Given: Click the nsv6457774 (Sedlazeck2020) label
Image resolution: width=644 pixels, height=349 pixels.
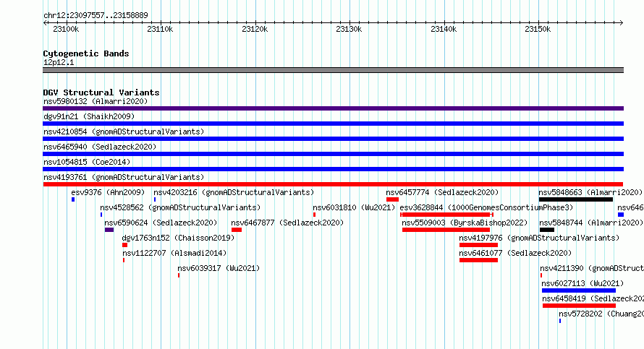Looking at the screenshot, I should click(x=442, y=192).
